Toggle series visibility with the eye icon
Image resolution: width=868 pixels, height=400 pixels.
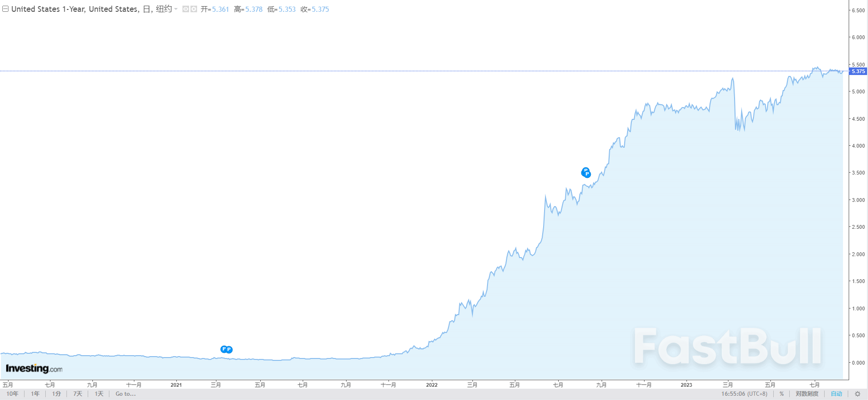pos(186,9)
